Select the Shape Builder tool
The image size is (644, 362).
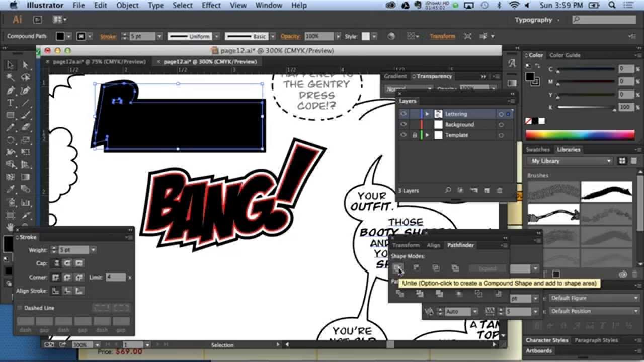10,164
